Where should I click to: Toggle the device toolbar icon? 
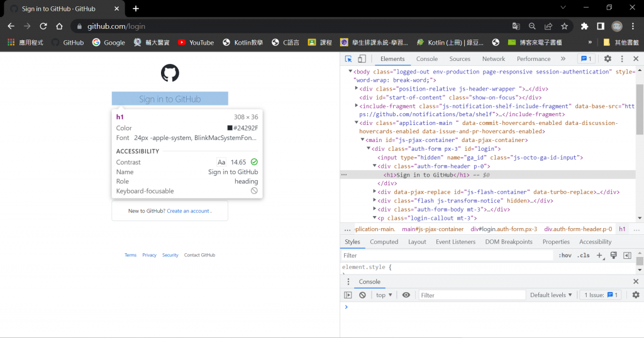tap(362, 58)
